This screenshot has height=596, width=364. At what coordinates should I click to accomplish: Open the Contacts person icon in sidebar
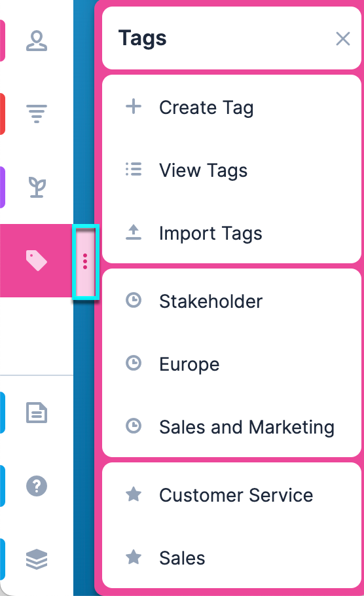click(37, 41)
